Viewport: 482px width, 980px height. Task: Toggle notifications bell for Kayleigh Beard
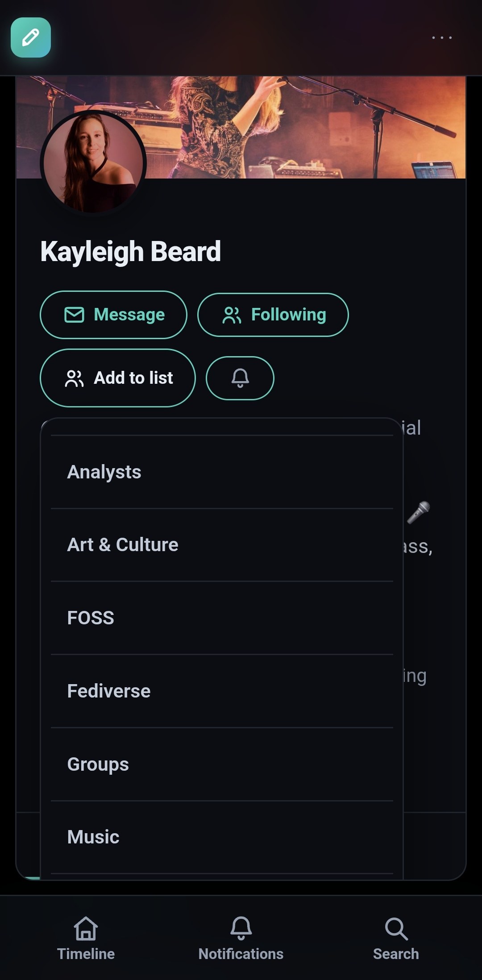click(x=240, y=378)
